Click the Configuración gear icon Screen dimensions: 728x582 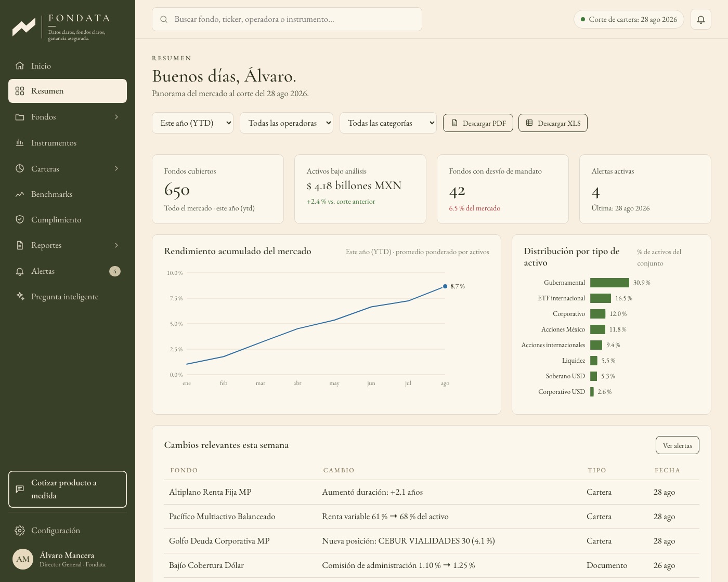(20, 531)
